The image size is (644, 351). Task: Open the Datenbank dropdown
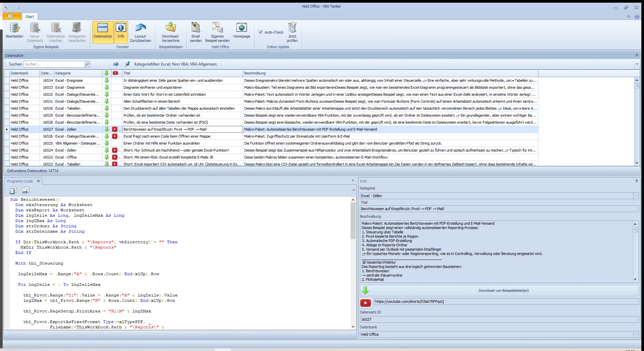[636, 334]
